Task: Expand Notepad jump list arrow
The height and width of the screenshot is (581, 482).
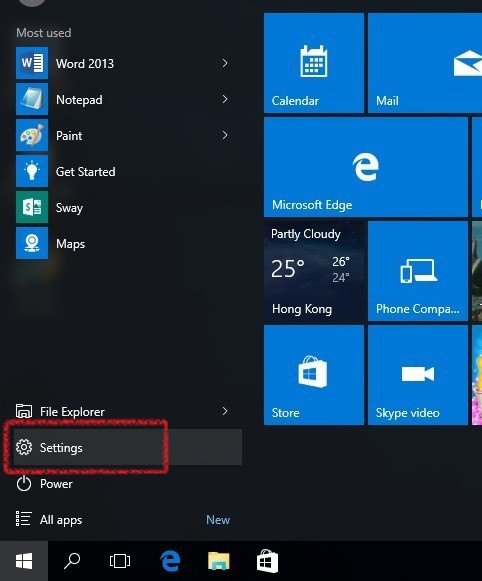Action: click(225, 99)
